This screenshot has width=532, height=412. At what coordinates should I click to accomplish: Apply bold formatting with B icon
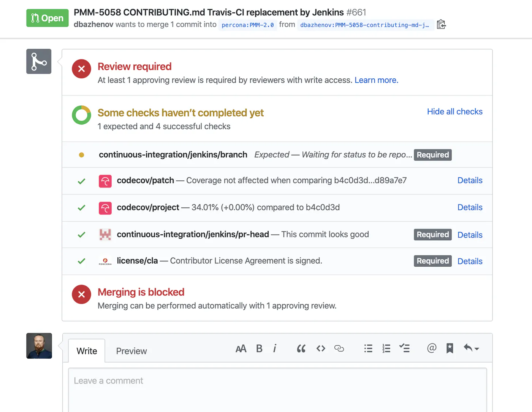[x=259, y=348]
